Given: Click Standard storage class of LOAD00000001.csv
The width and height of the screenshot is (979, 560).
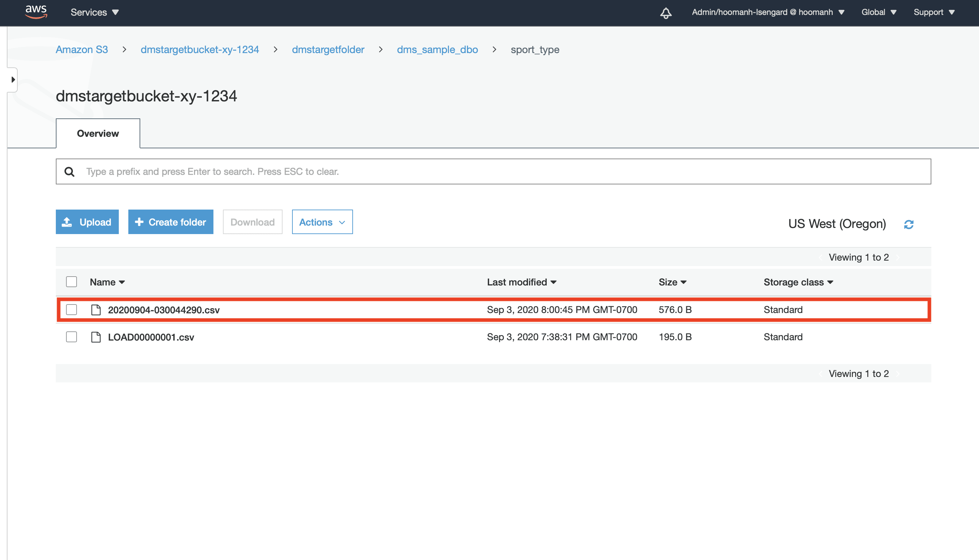Looking at the screenshot, I should [783, 337].
